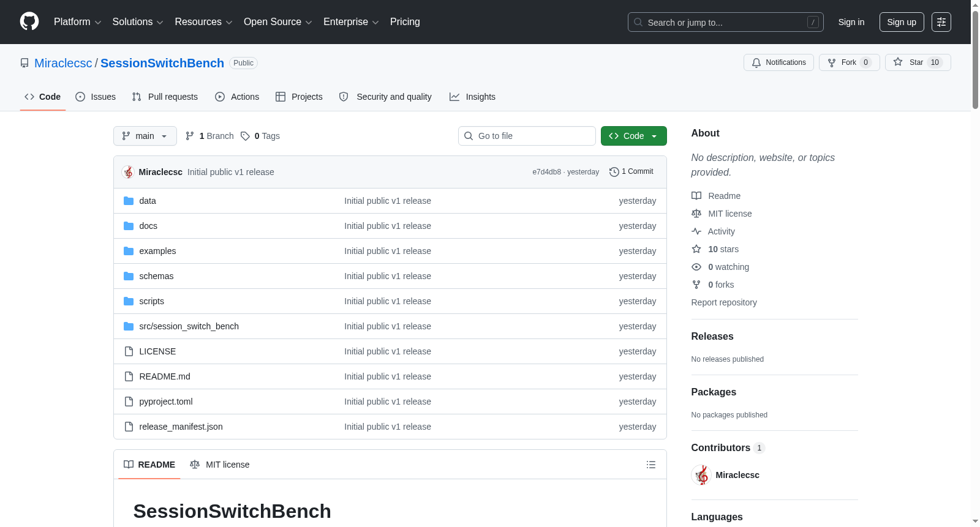The width and height of the screenshot is (980, 527).
Task: Click Report repository link
Action: pos(724,302)
